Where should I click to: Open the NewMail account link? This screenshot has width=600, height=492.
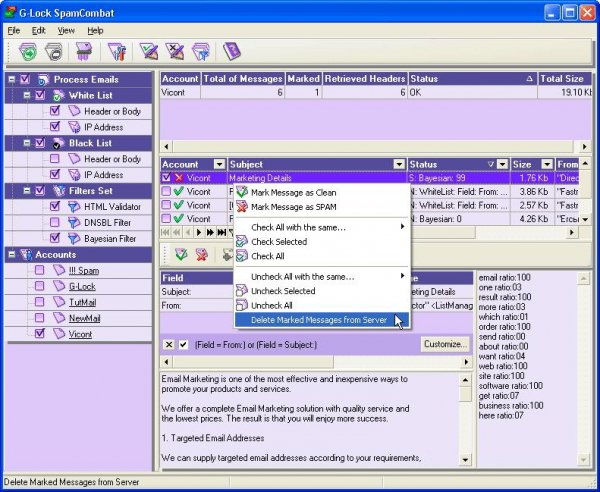pyautogui.click(x=85, y=318)
